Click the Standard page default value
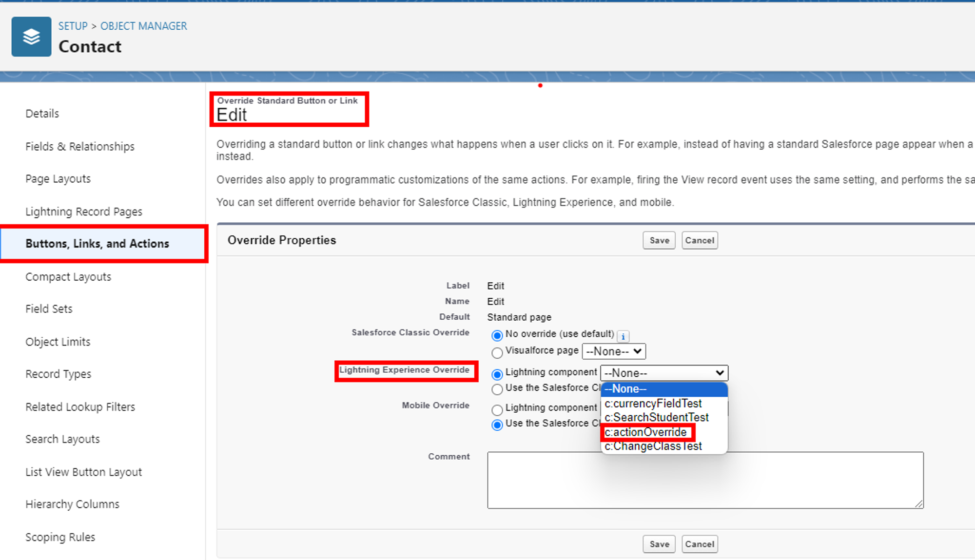The width and height of the screenshot is (975, 560). pos(519,317)
